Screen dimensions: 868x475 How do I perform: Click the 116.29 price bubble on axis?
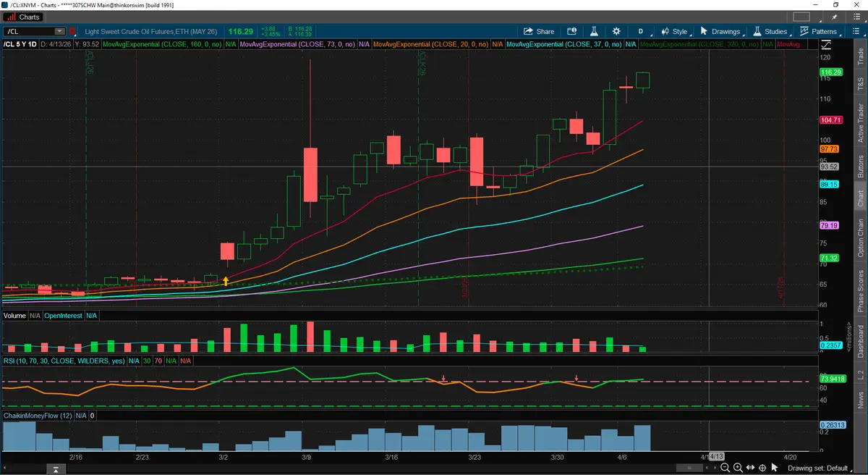point(830,72)
